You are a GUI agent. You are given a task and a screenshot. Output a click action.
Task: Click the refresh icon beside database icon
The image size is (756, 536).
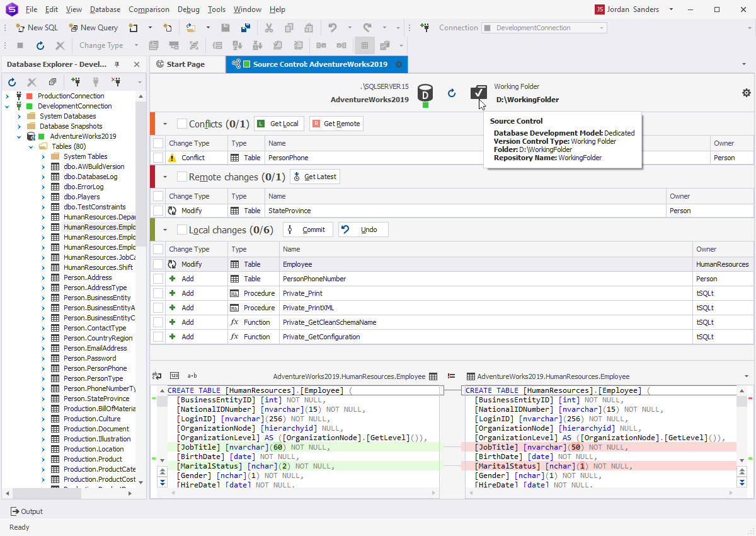click(x=452, y=93)
